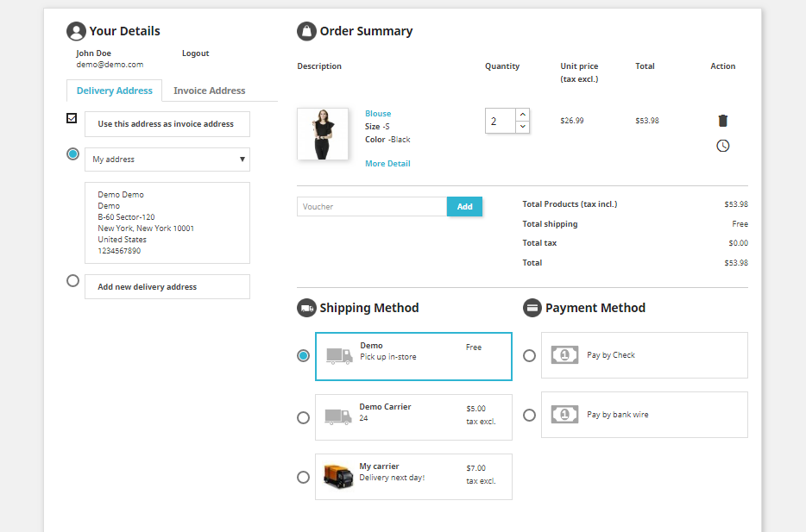Image resolution: width=806 pixels, height=532 pixels.
Task: Click the More Detail link
Action: [x=387, y=163]
